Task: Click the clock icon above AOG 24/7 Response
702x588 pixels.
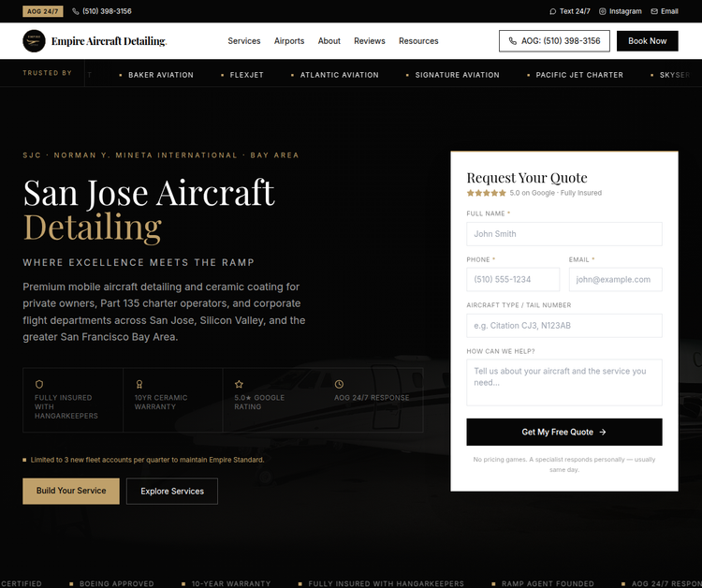Action: tap(339, 384)
